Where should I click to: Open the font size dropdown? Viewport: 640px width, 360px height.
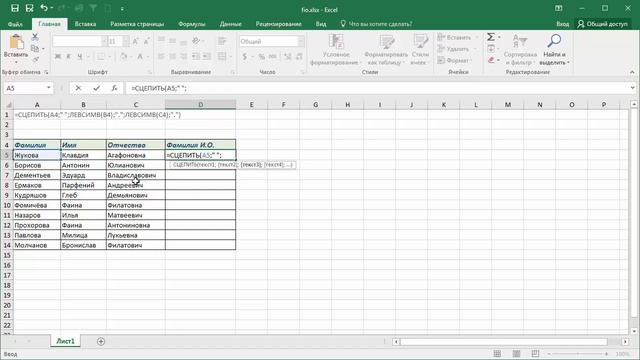pos(125,41)
